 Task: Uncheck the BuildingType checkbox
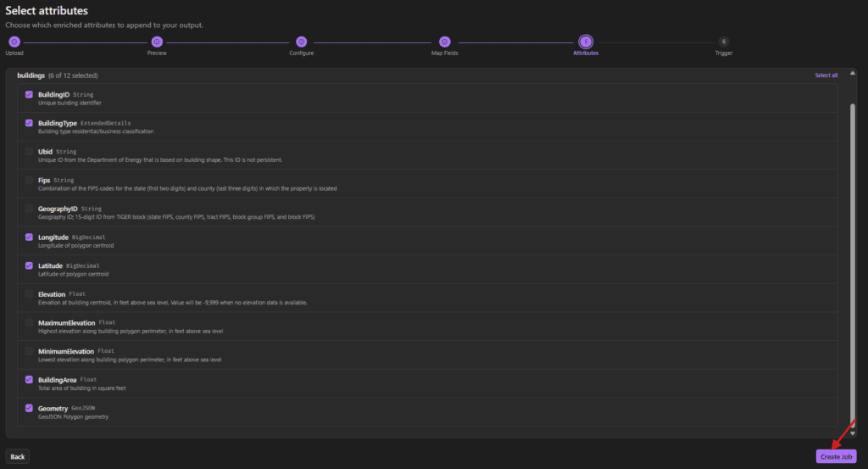[x=29, y=123]
